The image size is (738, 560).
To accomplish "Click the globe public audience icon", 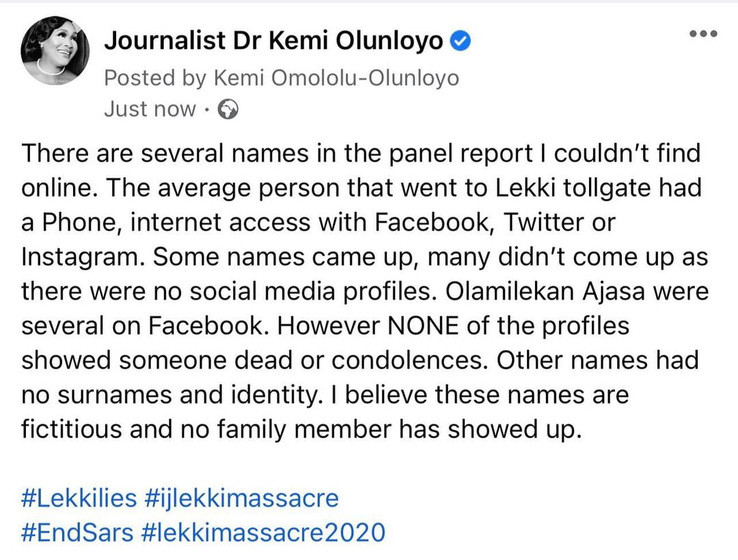I will click(228, 109).
